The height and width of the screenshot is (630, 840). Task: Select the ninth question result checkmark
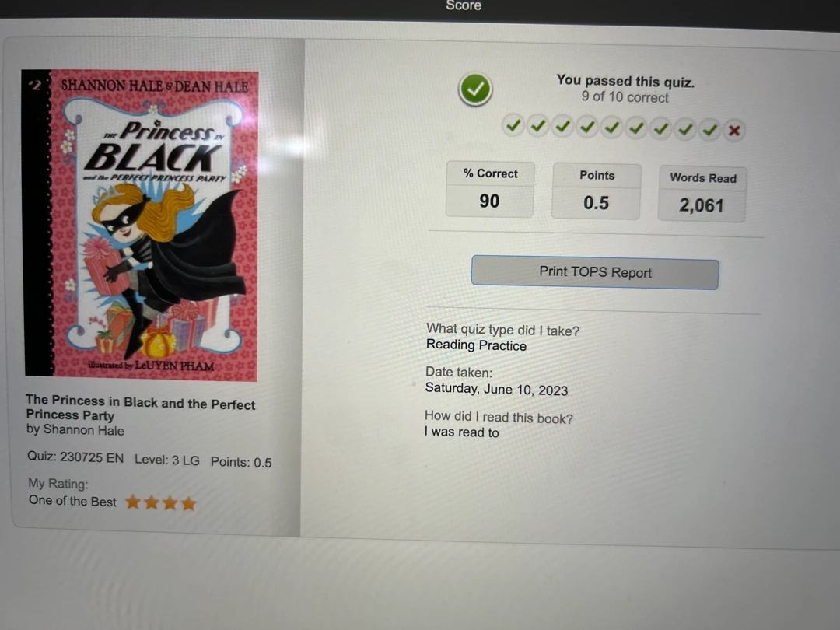coord(710,130)
